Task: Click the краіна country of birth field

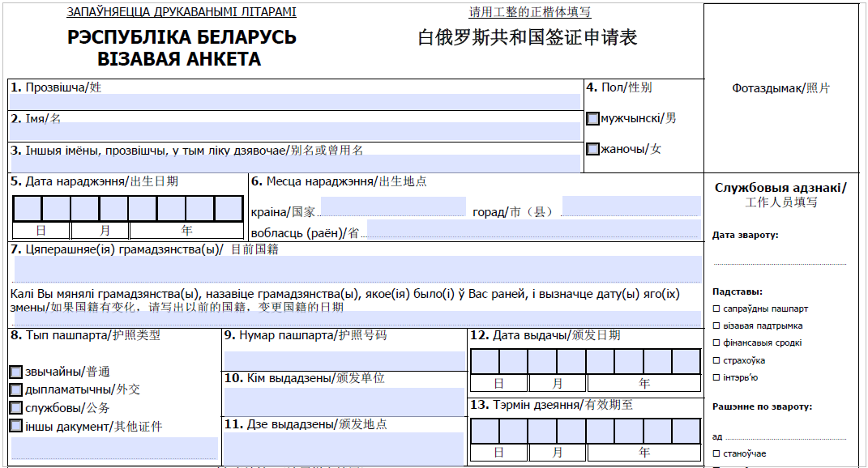Action: [x=393, y=206]
